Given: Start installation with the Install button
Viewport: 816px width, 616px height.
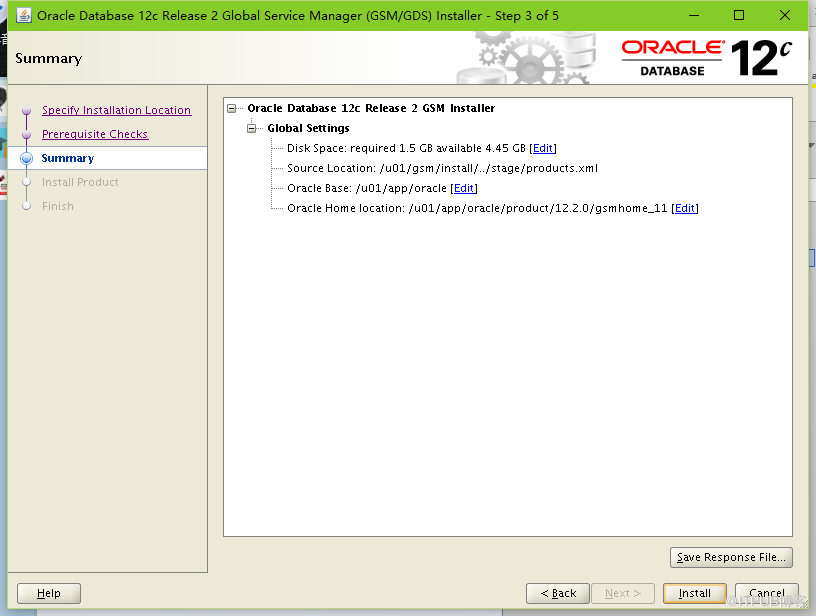Looking at the screenshot, I should click(695, 593).
